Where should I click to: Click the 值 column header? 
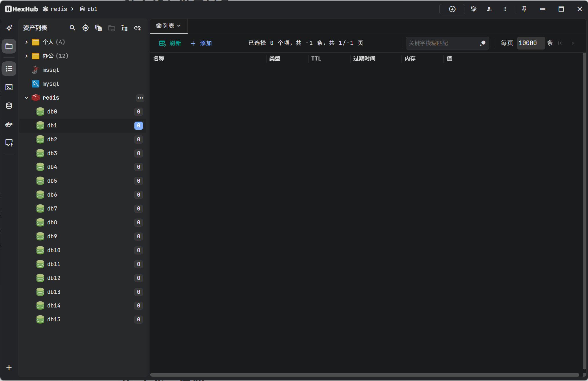click(449, 58)
